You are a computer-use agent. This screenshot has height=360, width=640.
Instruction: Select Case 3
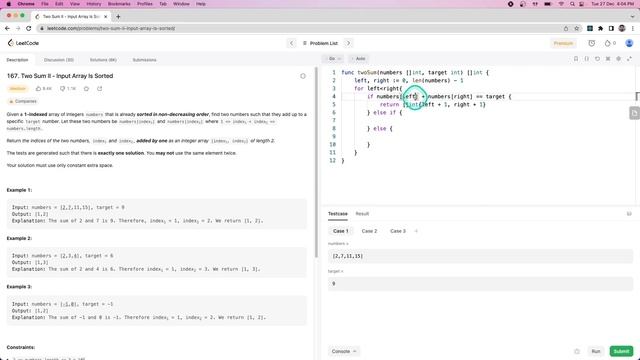(398, 231)
